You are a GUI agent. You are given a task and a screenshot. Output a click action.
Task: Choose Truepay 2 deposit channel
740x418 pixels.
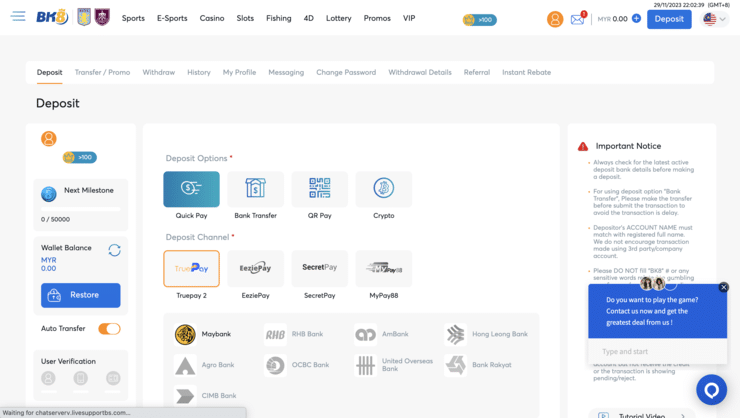pyautogui.click(x=192, y=268)
